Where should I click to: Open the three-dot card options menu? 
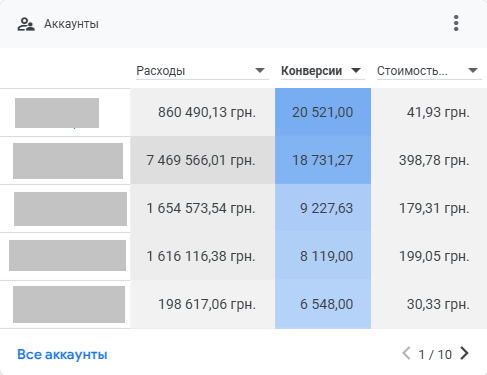(x=456, y=23)
